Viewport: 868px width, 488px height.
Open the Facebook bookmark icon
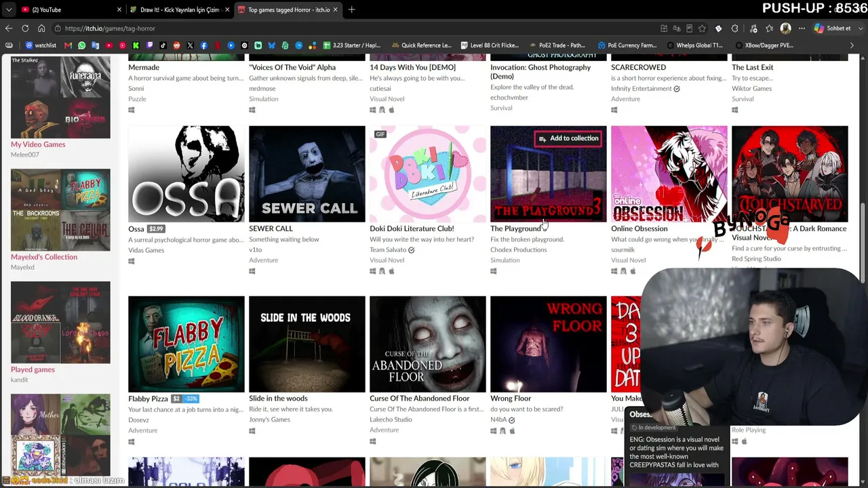(x=204, y=45)
